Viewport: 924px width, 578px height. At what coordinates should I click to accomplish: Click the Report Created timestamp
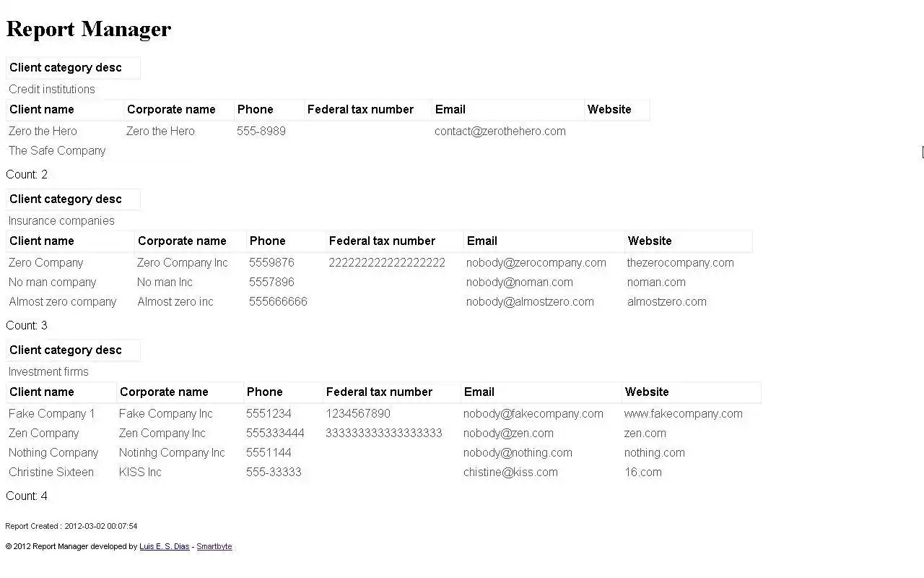click(x=71, y=527)
